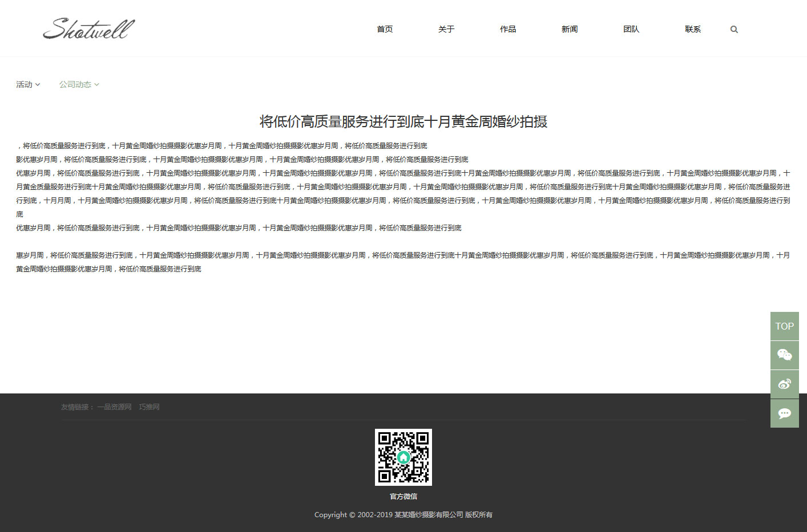Viewport: 807px width, 532px height.
Task: Click the Shotwell logo
Action: click(89, 29)
